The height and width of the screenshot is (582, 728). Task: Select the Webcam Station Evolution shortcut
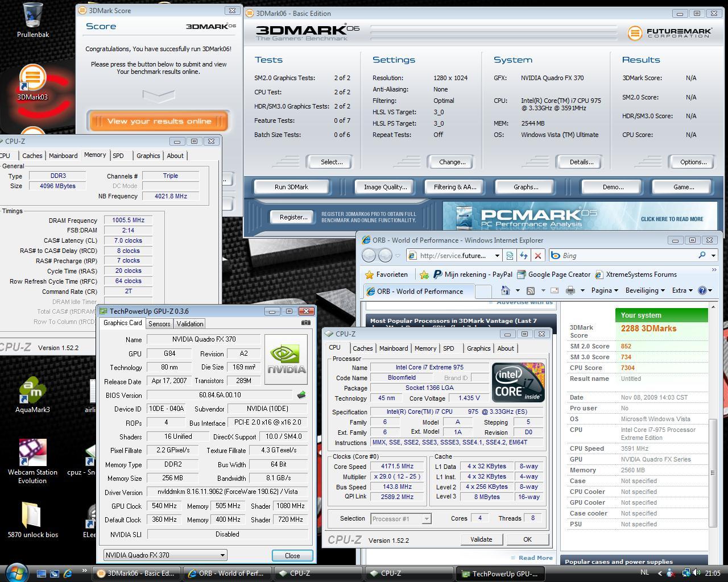click(32, 462)
